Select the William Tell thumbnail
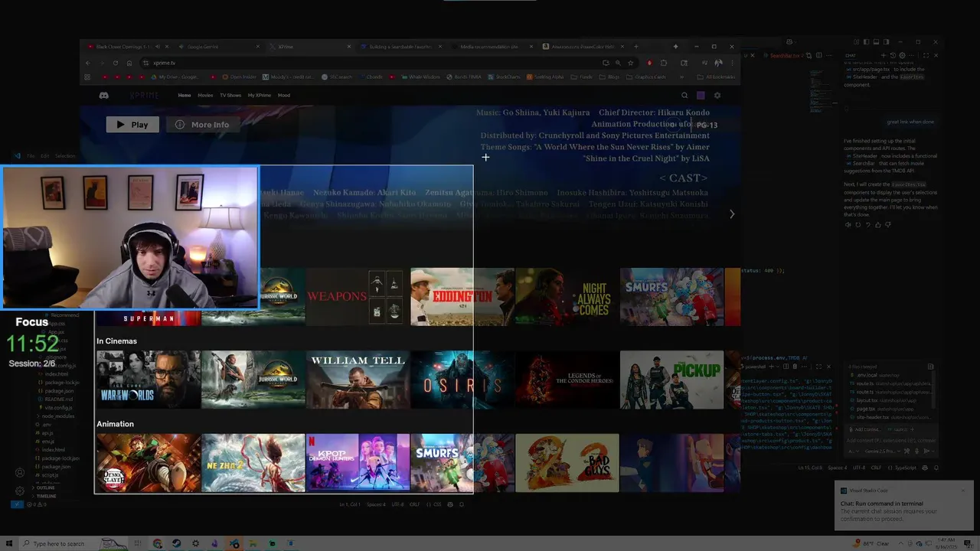Viewport: 980px width, 551px height. tap(357, 380)
